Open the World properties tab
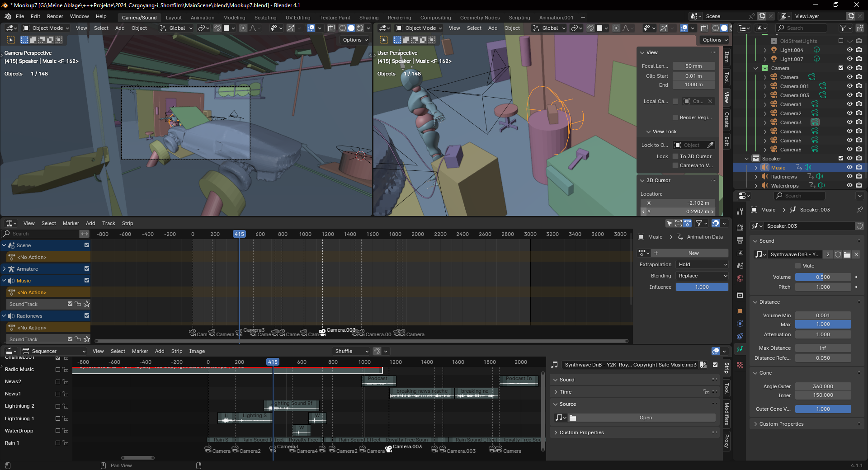The image size is (868, 470). (740, 278)
